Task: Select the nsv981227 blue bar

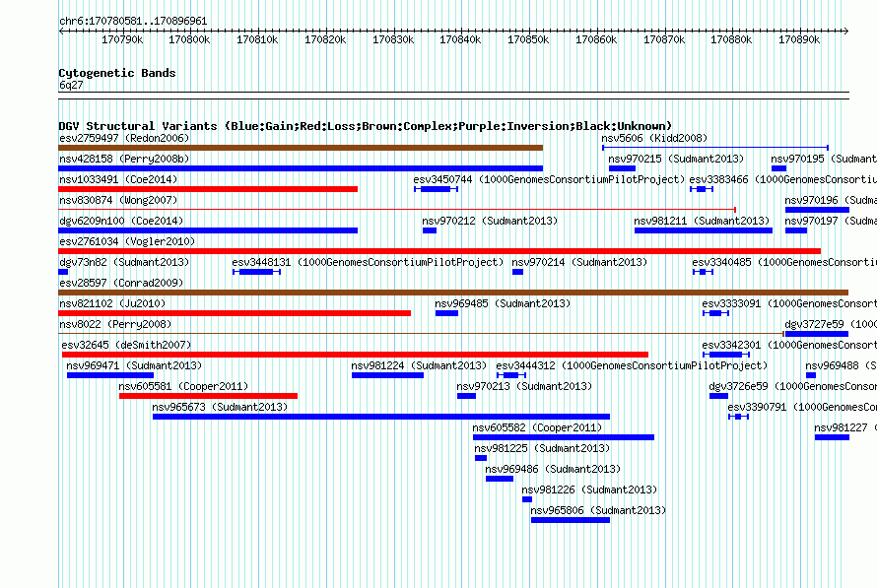Action: point(832,437)
